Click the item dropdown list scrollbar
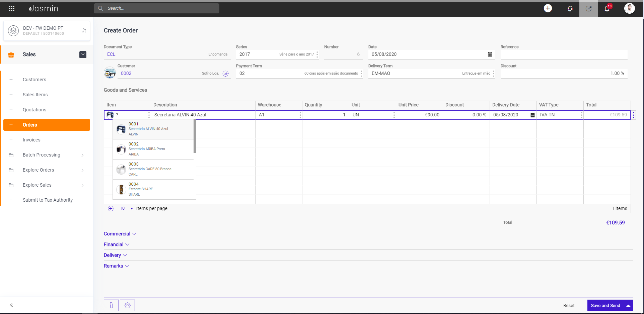The height and width of the screenshot is (314, 644). point(195,136)
